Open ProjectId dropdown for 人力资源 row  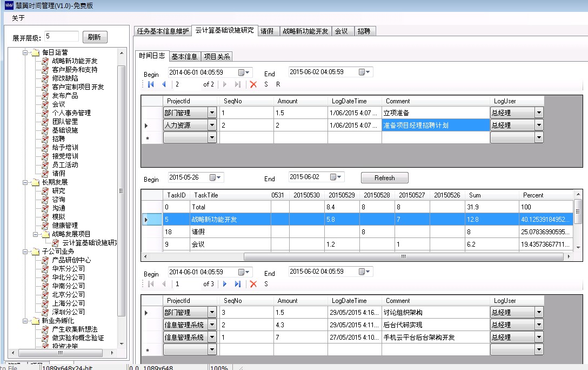212,125
